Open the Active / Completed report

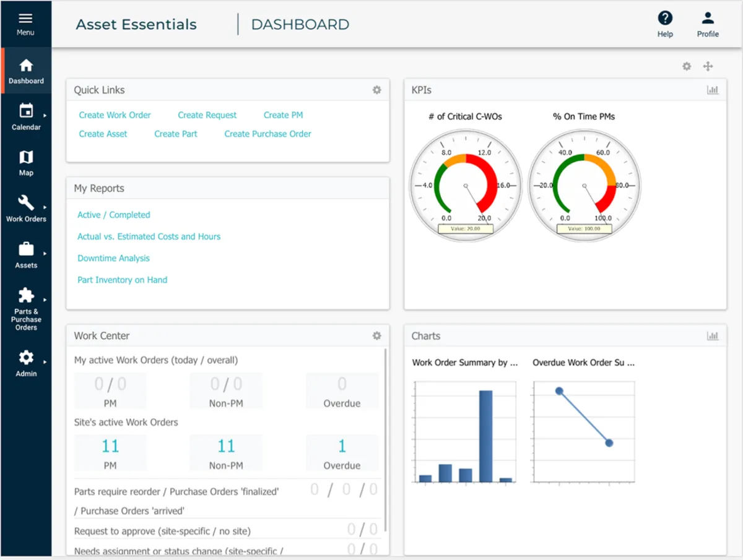coord(113,215)
